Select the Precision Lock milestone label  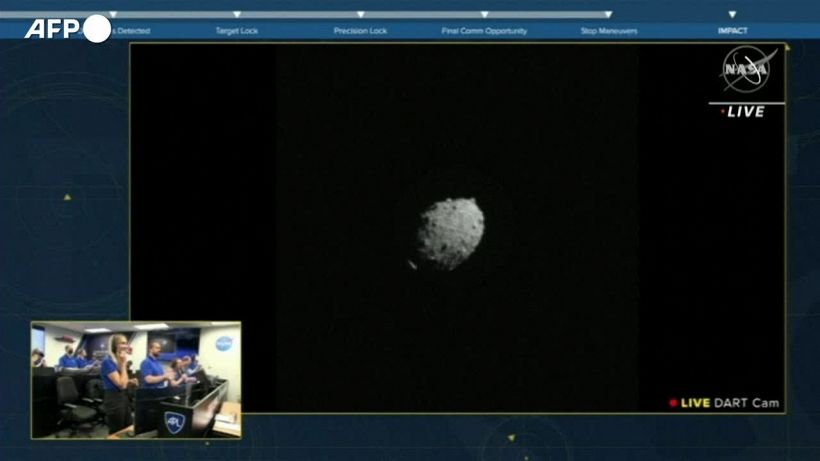(360, 31)
